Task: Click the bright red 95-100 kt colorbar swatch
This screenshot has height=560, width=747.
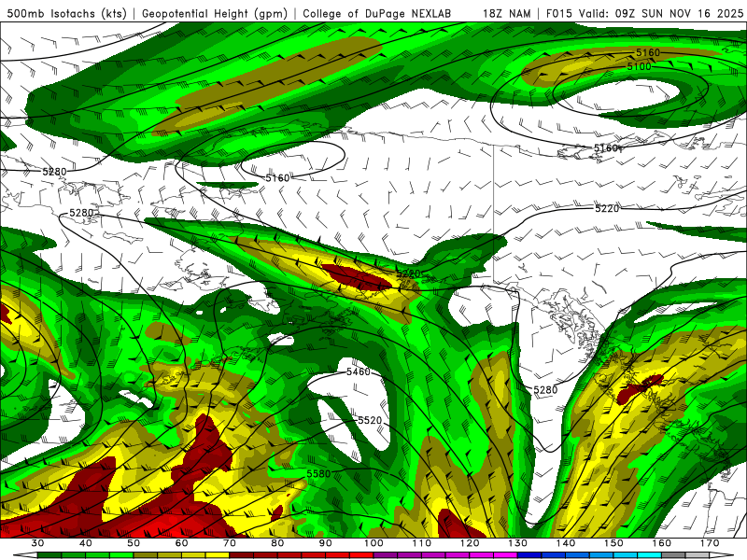Action: coord(361,555)
